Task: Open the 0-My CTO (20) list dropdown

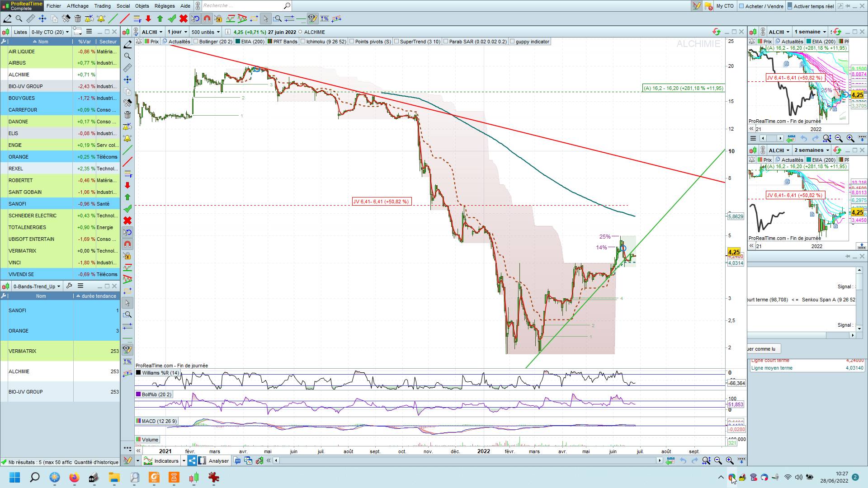Action: 50,32
